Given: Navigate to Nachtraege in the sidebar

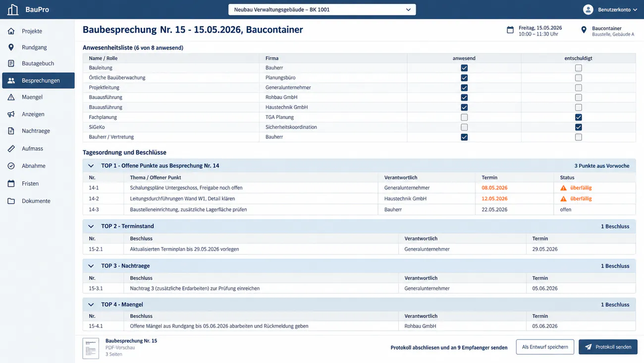Looking at the screenshot, I should point(38,131).
